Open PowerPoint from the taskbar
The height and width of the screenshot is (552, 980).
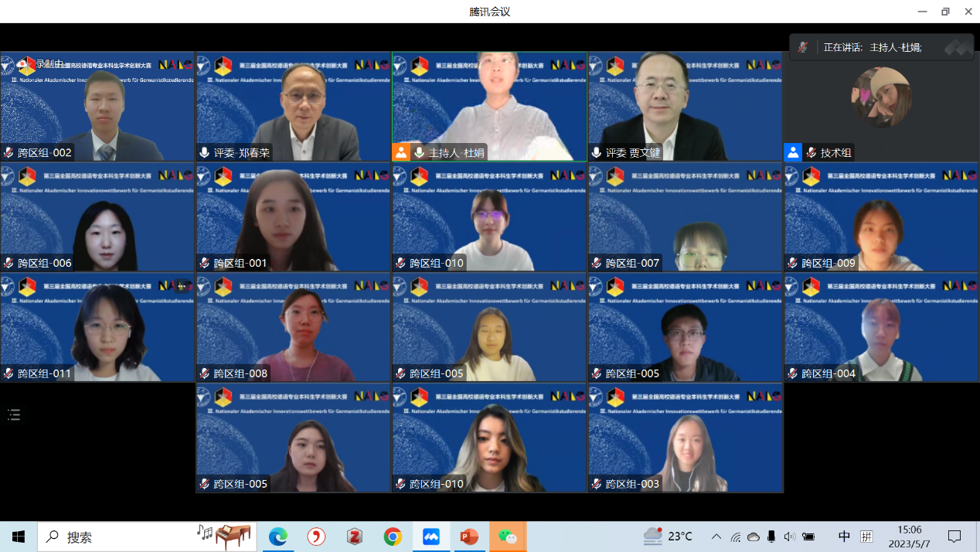click(x=469, y=537)
